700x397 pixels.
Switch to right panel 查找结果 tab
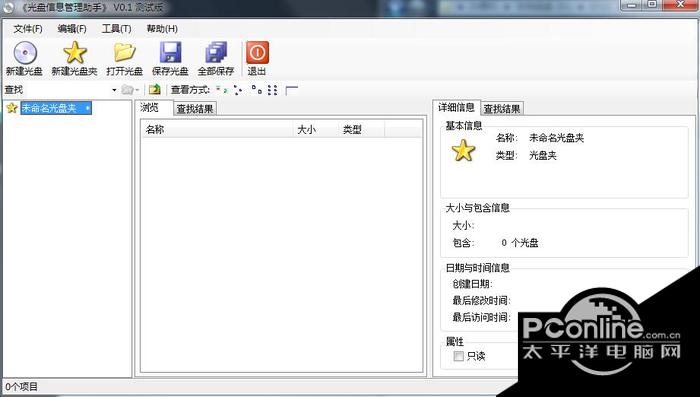click(502, 109)
